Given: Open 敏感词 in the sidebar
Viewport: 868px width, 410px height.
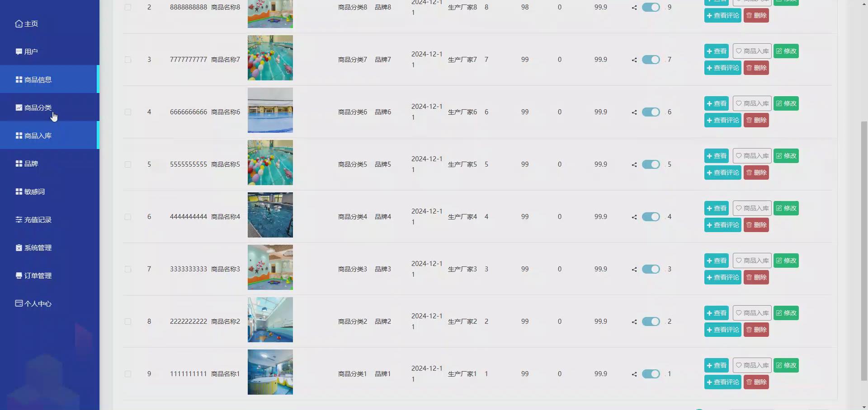Looking at the screenshot, I should point(50,191).
